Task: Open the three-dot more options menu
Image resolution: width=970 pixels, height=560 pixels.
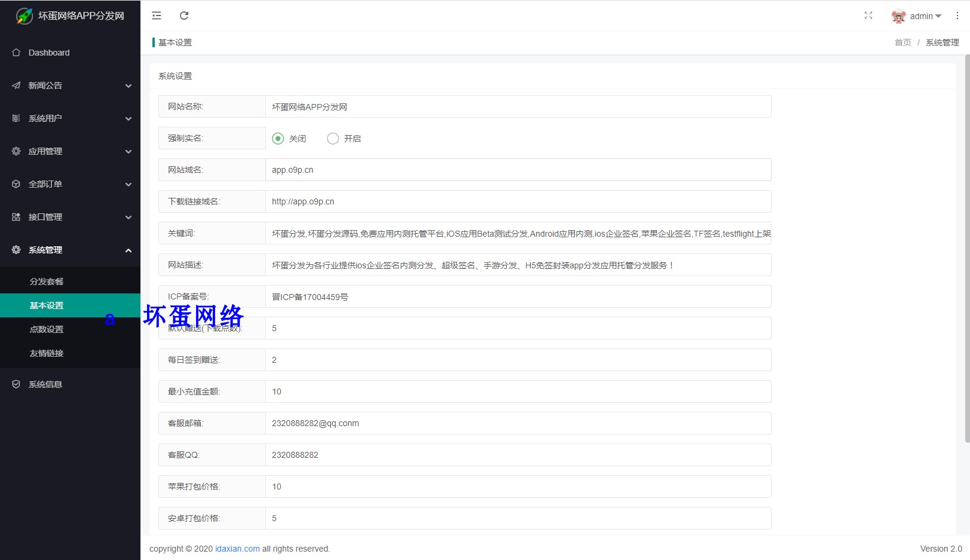Action: 957,16
